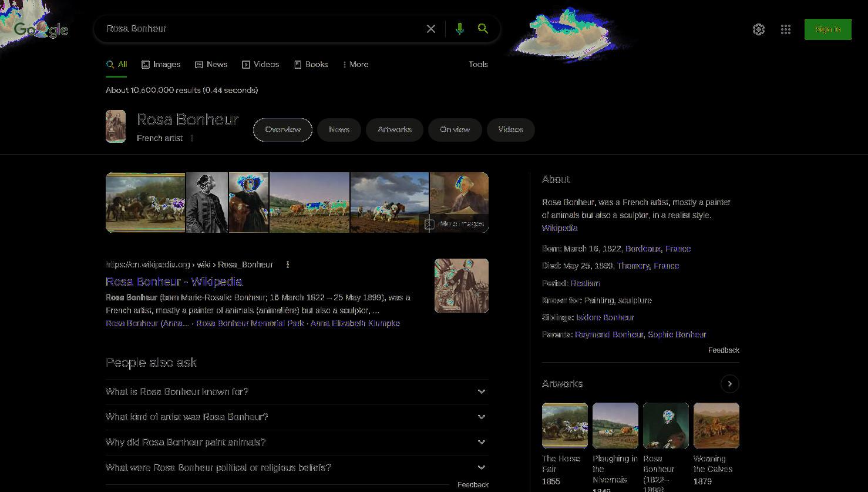The width and height of the screenshot is (868, 492).
Task: Open the Rosa Bonheur (1822–1899) artwork thumbnail
Action: point(666,426)
